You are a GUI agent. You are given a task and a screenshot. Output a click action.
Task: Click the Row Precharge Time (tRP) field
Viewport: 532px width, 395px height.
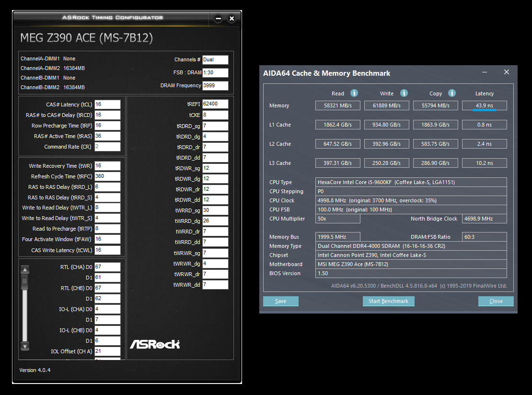(107, 125)
